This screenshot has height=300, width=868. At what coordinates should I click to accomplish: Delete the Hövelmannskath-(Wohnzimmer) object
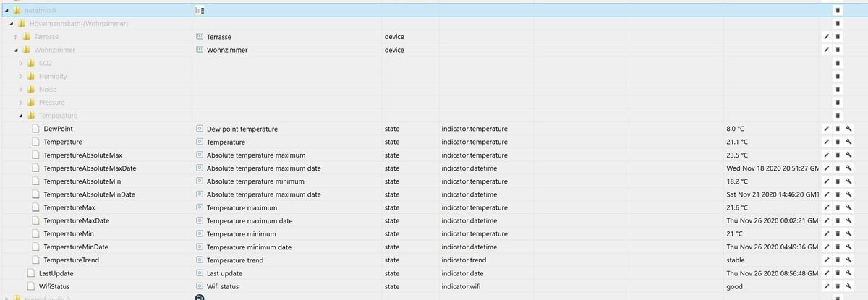click(838, 24)
